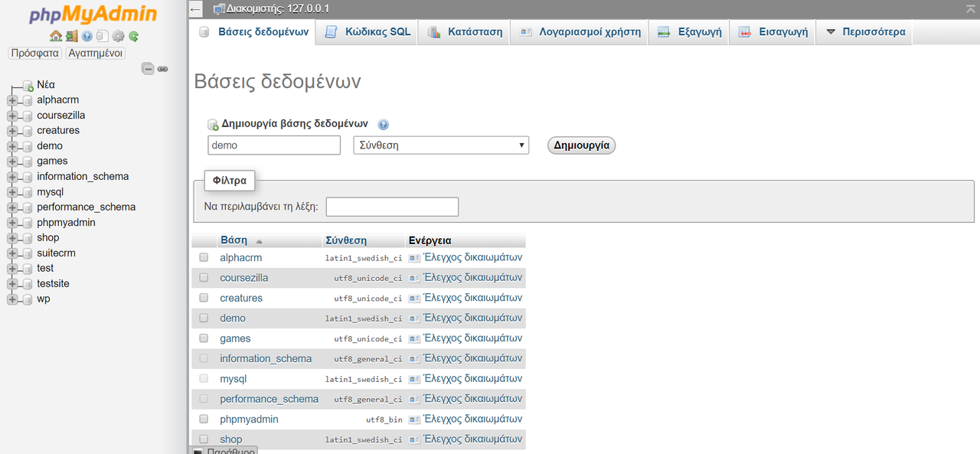
Task: Tick the phpmyadmin row checkbox
Action: point(204,419)
